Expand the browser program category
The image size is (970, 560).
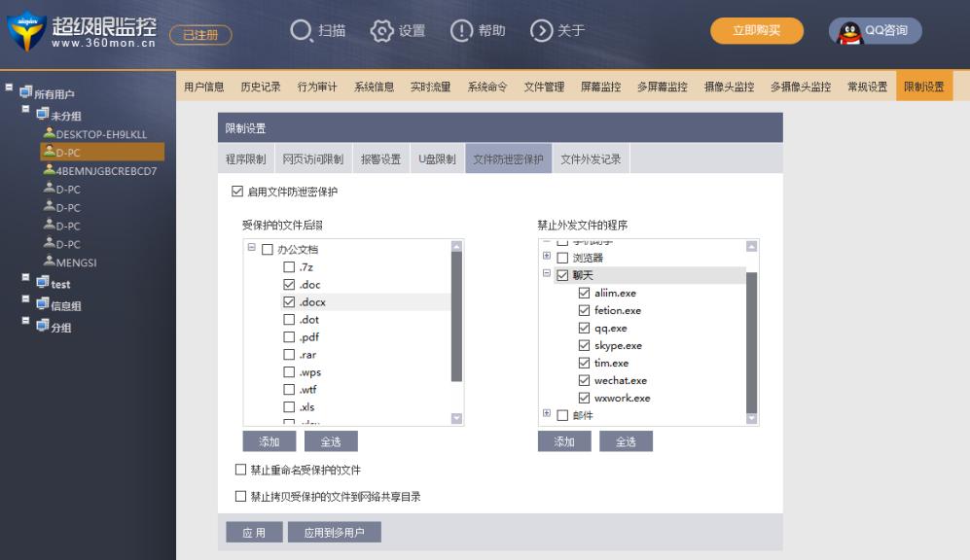547,257
